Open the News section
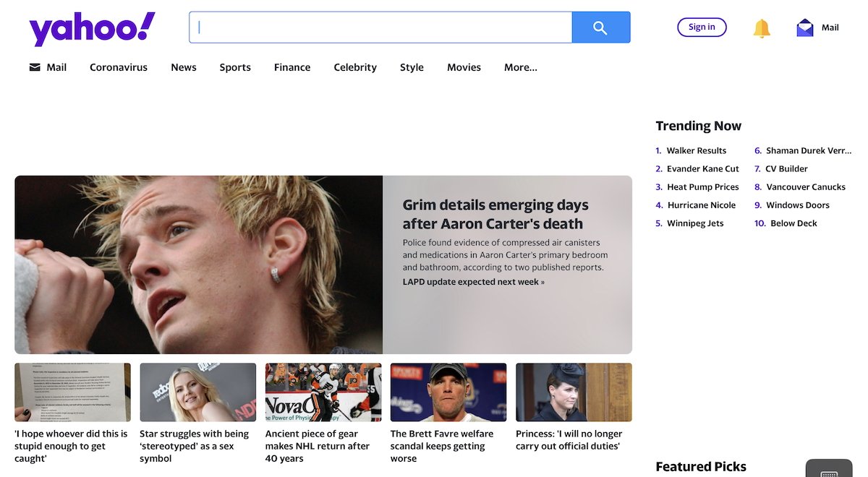 point(184,67)
